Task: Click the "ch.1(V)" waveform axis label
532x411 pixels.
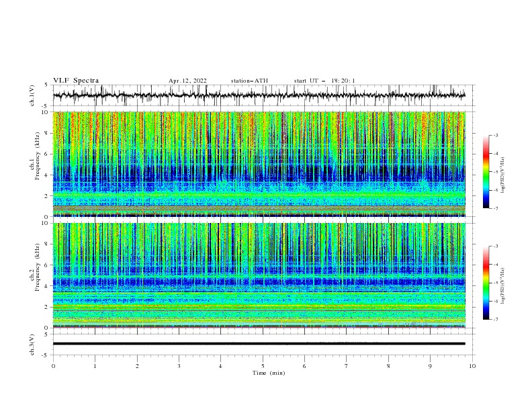Action: (x=32, y=95)
